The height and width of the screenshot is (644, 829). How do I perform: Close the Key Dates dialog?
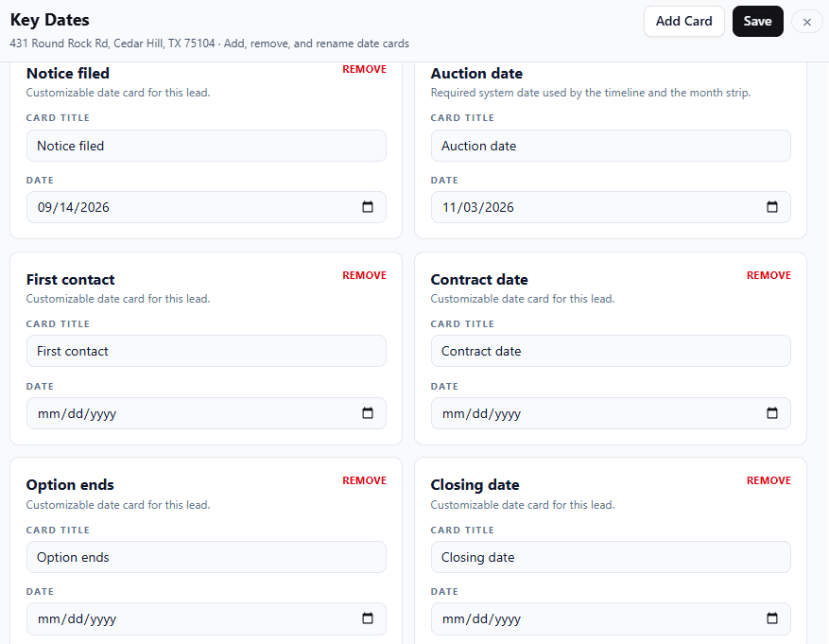point(807,22)
